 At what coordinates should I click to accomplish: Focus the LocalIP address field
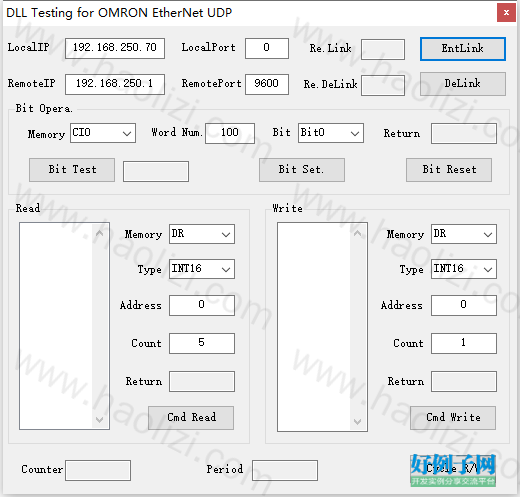[115, 48]
